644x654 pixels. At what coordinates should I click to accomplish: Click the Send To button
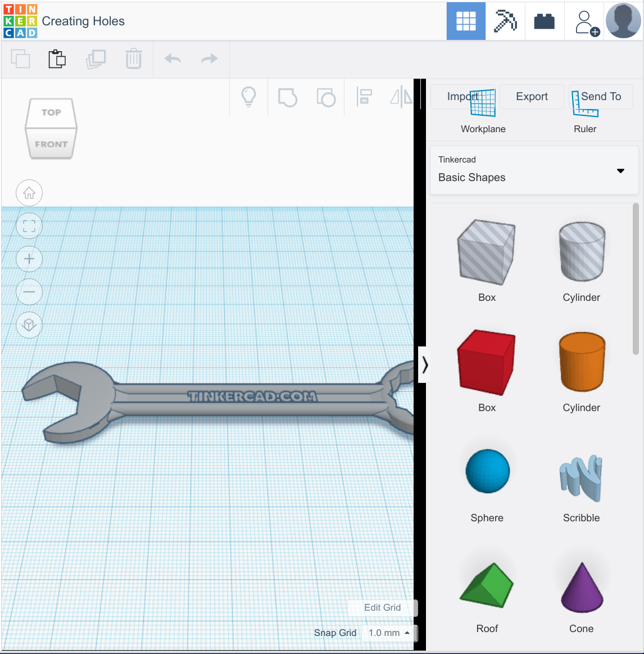(x=601, y=96)
